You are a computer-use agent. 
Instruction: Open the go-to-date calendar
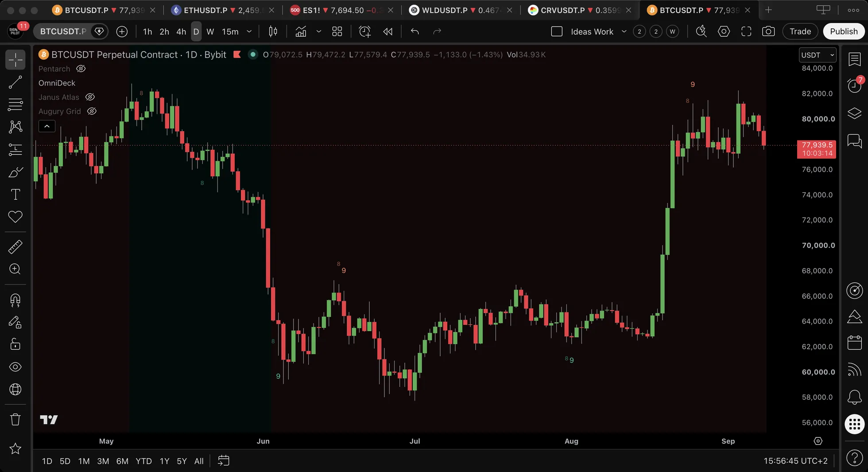click(224, 461)
